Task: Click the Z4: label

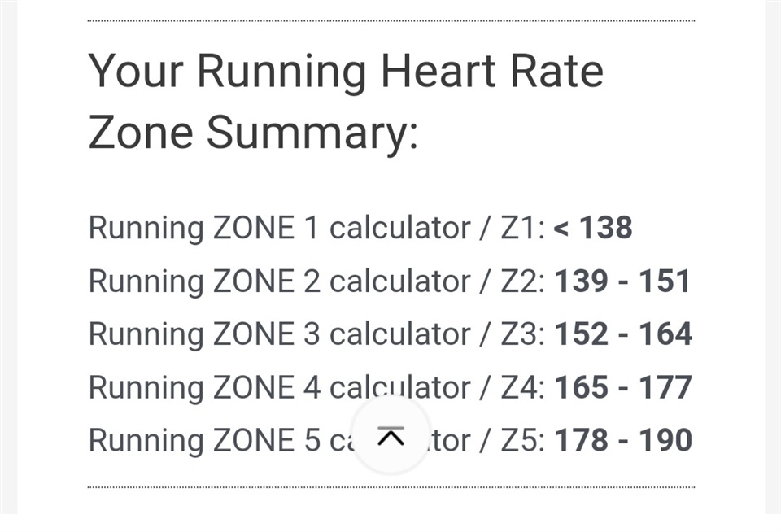Action: coord(522,387)
